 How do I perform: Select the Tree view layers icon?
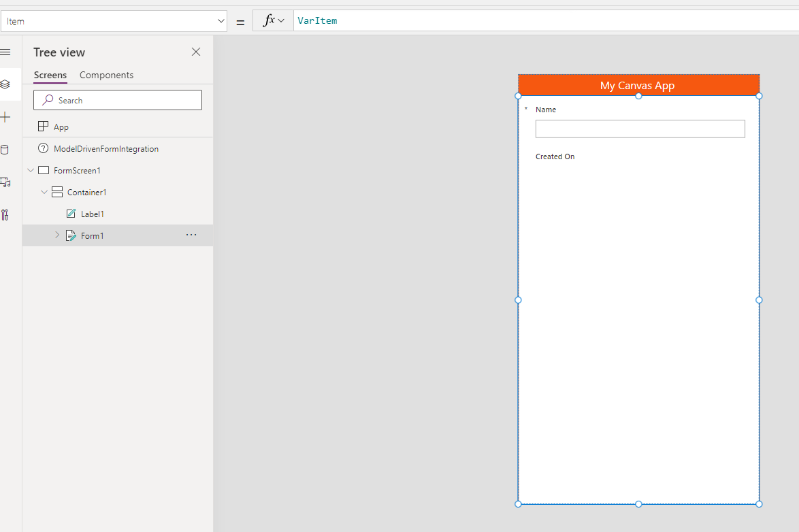[x=5, y=84]
